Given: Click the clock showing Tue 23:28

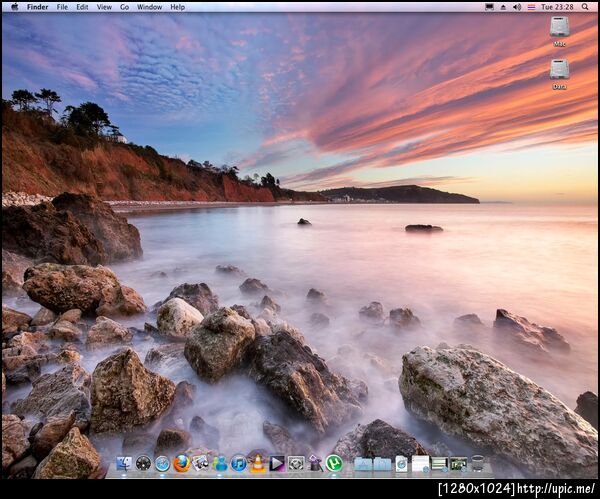Looking at the screenshot, I should coord(557,7).
